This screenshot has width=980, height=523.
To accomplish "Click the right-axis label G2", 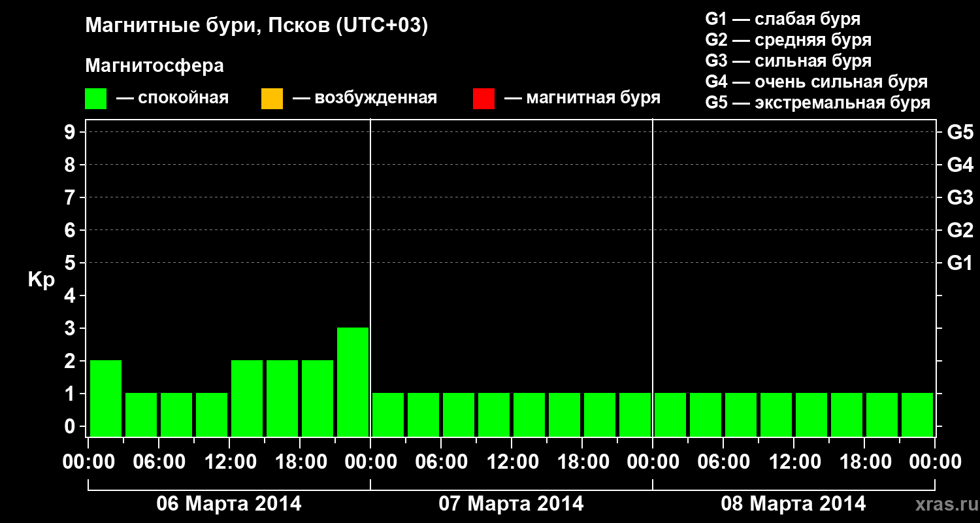I will (x=960, y=230).
